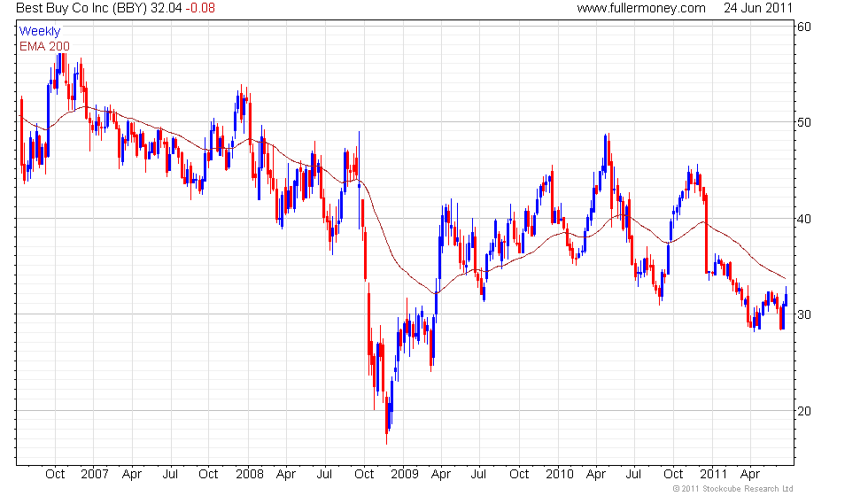This screenshot has height=496, width=868.
Task: Click the Stockcube Research Ltd copyright text
Action: click(733, 489)
